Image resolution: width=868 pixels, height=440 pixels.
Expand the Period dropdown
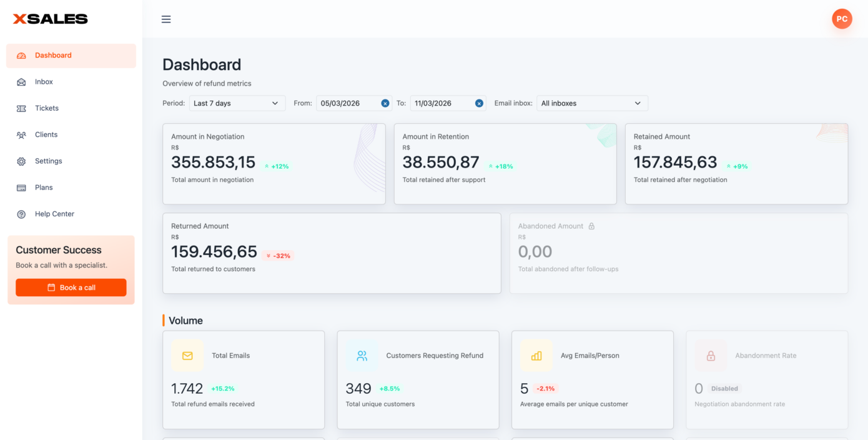pos(237,103)
